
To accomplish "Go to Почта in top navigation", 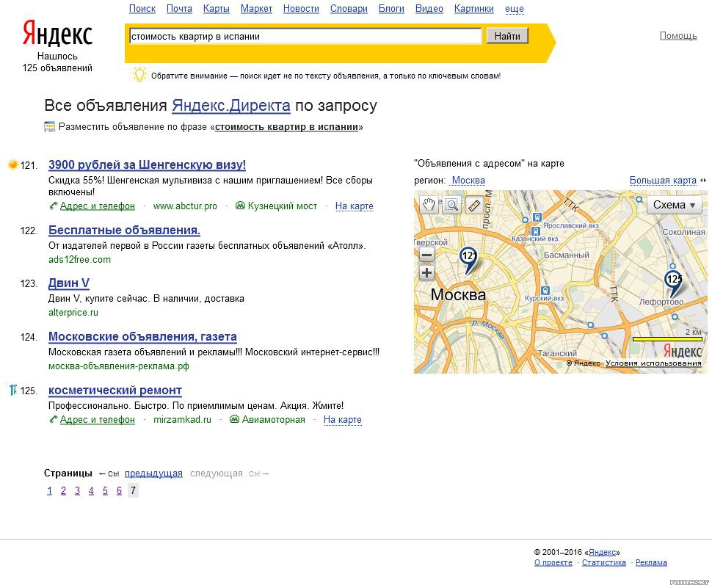I will click(179, 9).
